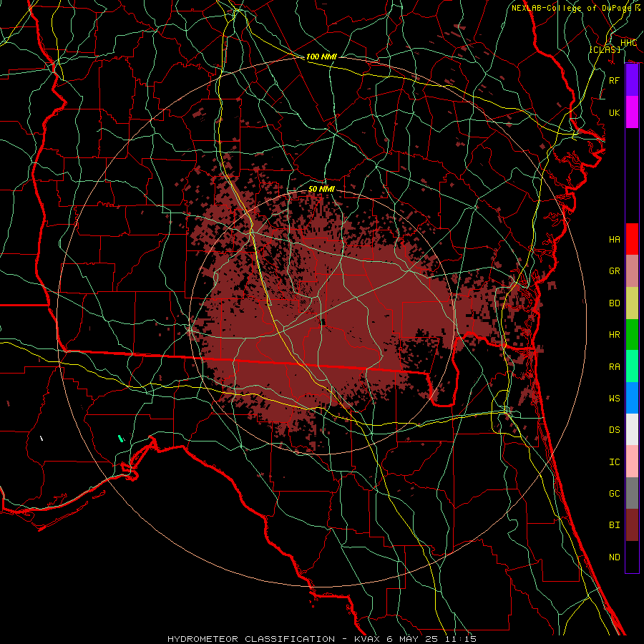Select the BD yellow legend swatch
The height and width of the screenshot is (644, 644).
[x=632, y=303]
